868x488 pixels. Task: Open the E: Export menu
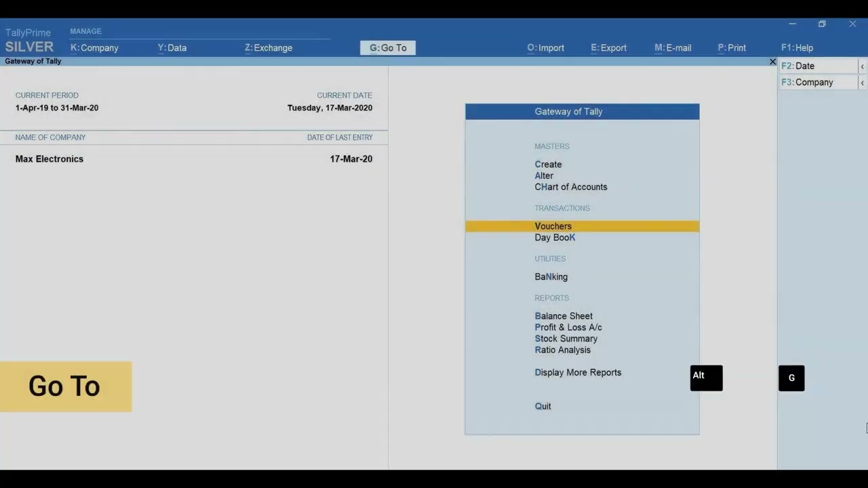[608, 47]
